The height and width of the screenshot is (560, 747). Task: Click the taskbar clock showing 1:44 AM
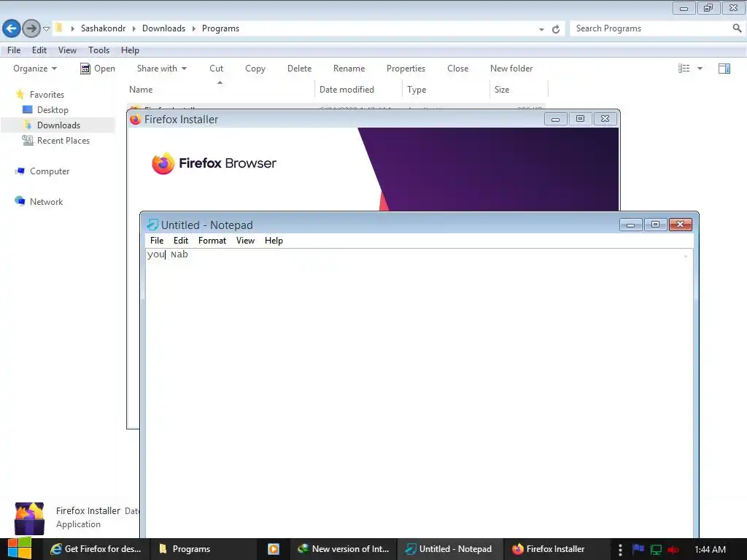tap(710, 550)
